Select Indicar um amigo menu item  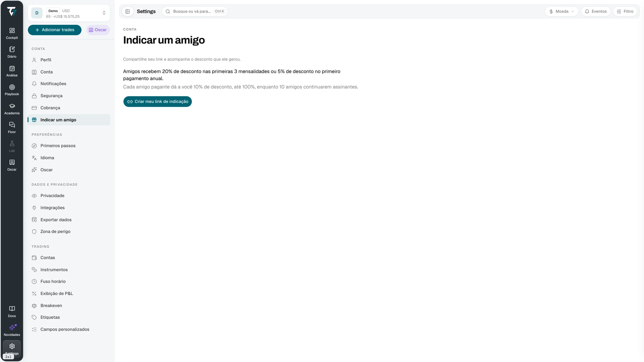click(69, 120)
